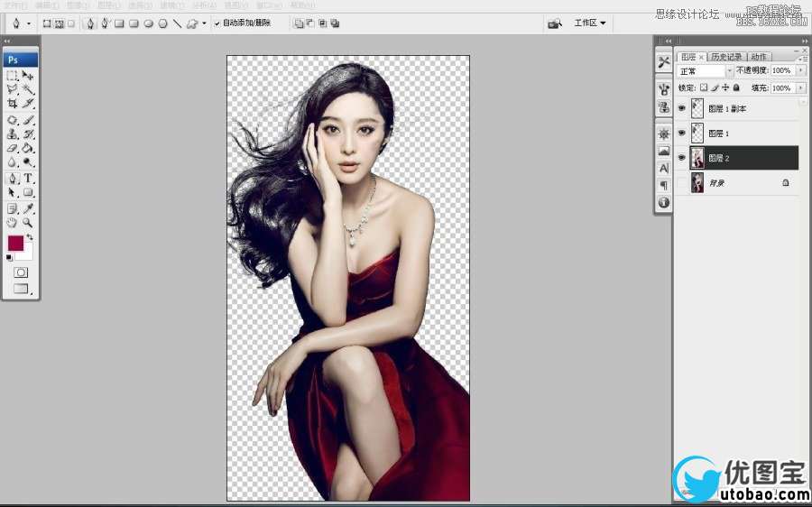Image resolution: width=812 pixels, height=507 pixels.
Task: Select the Magic Wand tool
Action: pos(27,89)
